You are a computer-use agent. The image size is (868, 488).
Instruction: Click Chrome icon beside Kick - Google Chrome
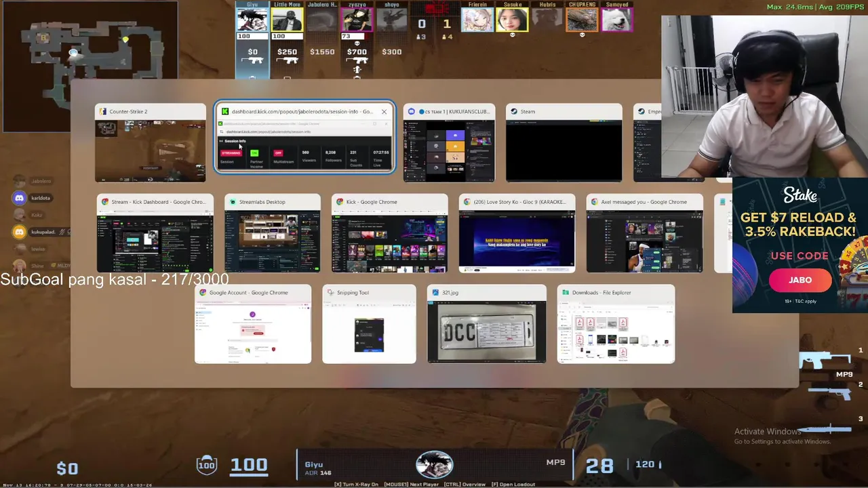point(339,202)
